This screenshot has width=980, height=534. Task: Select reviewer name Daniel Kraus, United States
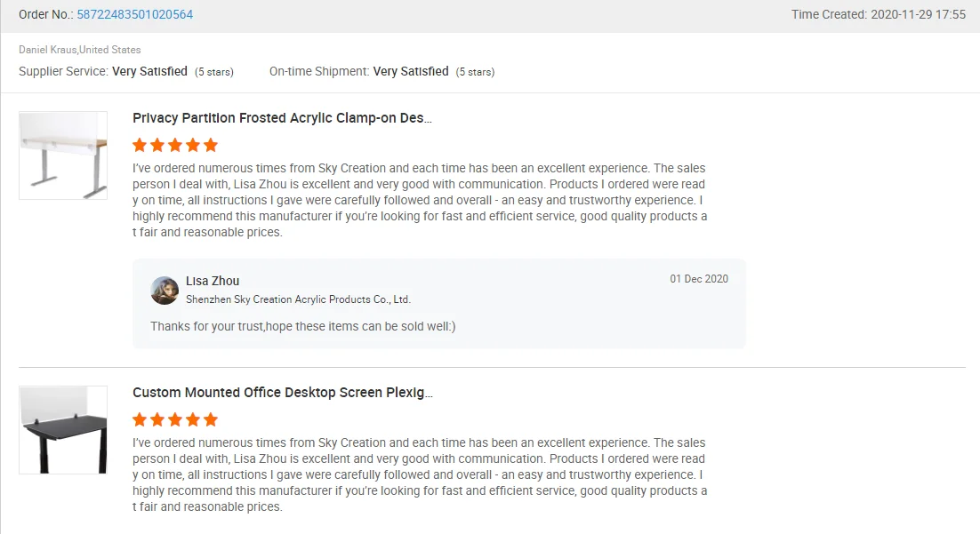pos(80,50)
